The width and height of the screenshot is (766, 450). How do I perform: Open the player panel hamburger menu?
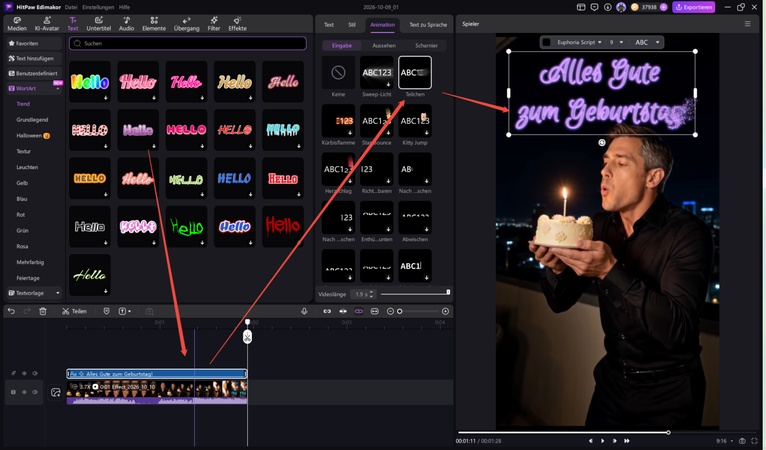point(747,23)
